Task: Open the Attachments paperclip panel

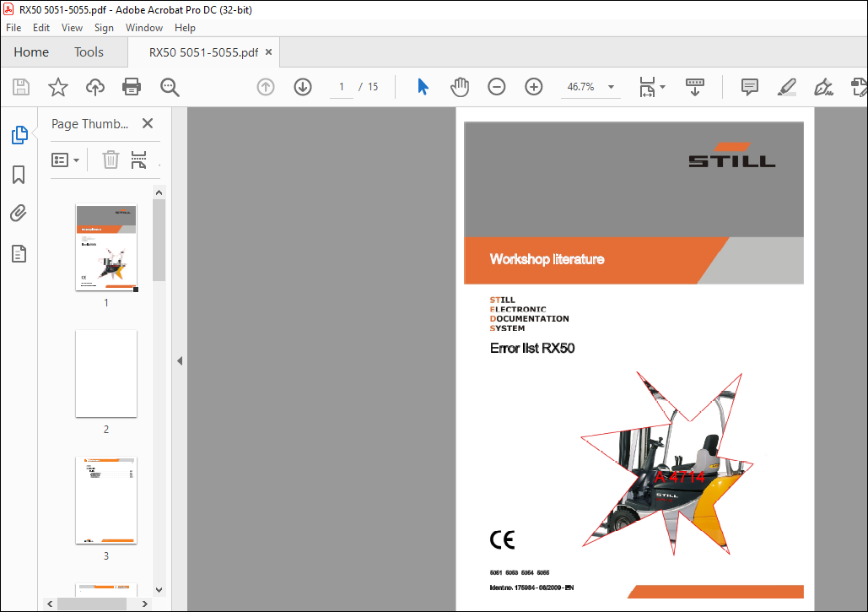Action: pyautogui.click(x=19, y=214)
